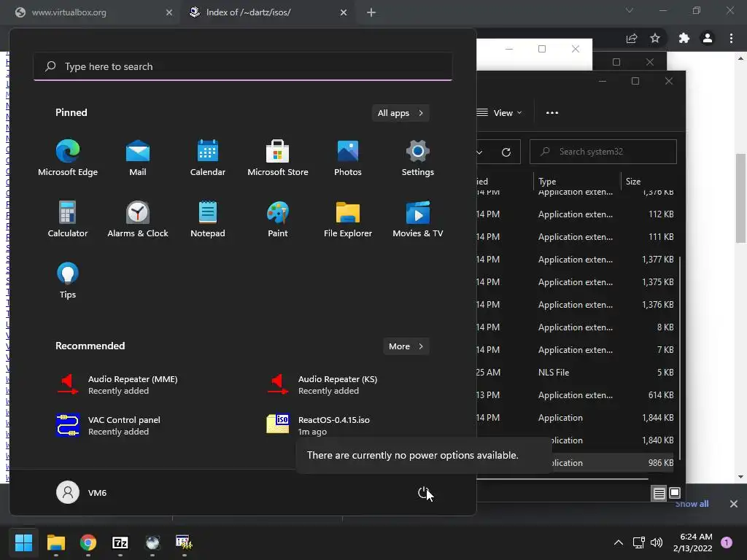Click the Start menu power button

pyautogui.click(x=424, y=493)
